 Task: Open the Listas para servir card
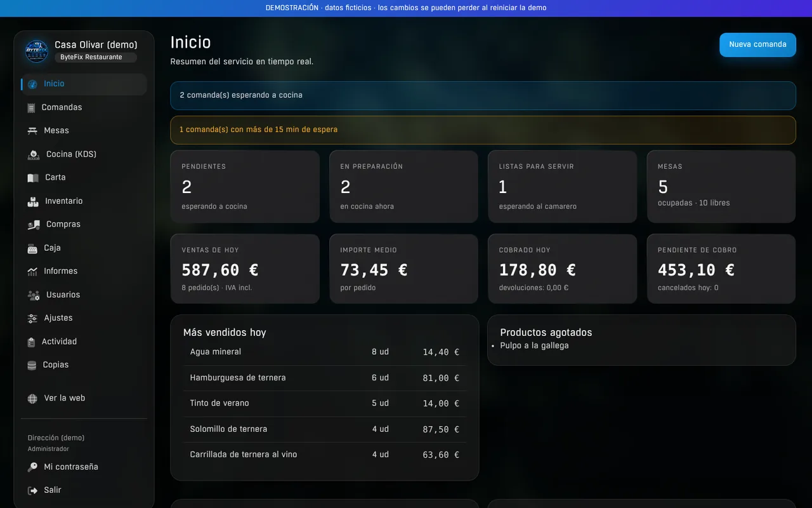(562, 187)
